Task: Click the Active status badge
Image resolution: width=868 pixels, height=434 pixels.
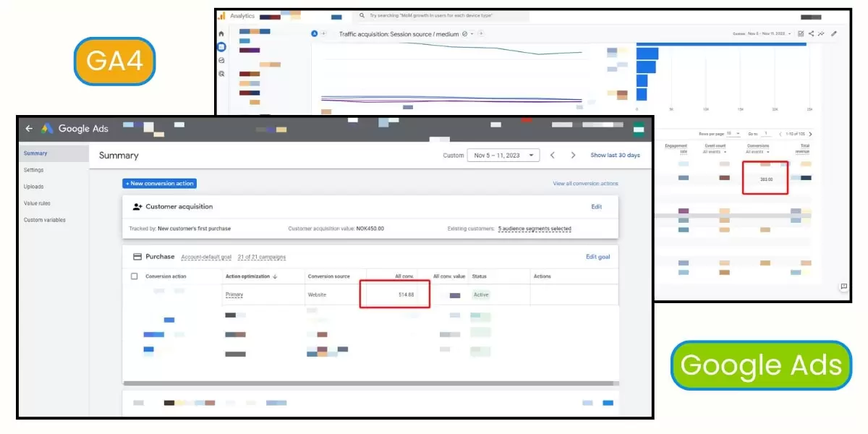Action: pyautogui.click(x=481, y=295)
